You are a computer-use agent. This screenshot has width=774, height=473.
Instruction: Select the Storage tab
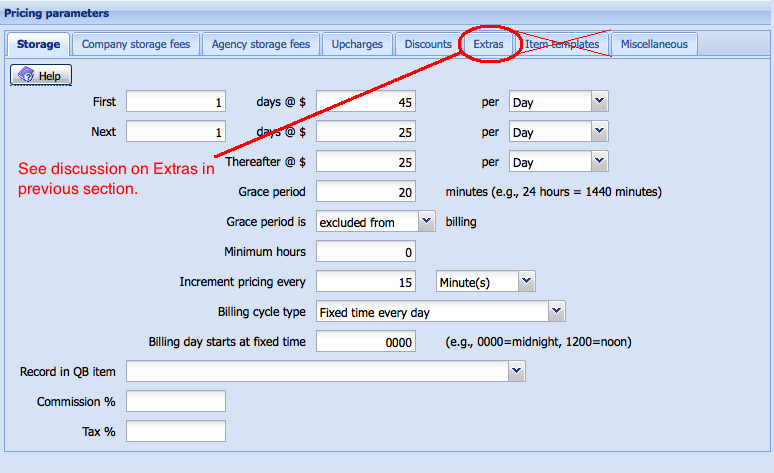(38, 44)
